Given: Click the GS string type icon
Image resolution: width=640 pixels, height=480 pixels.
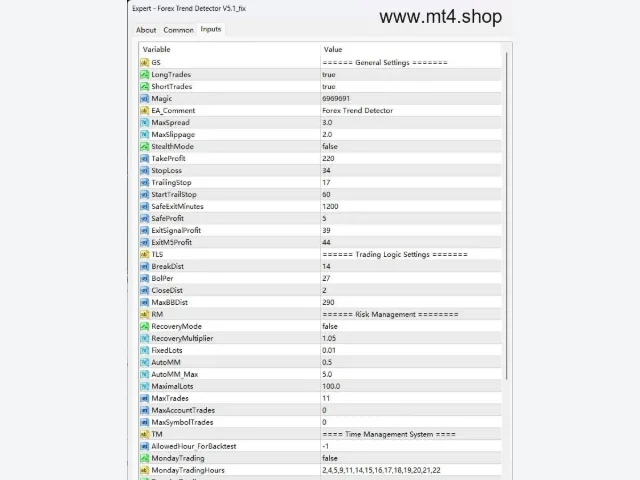Looking at the screenshot, I should [144, 62].
